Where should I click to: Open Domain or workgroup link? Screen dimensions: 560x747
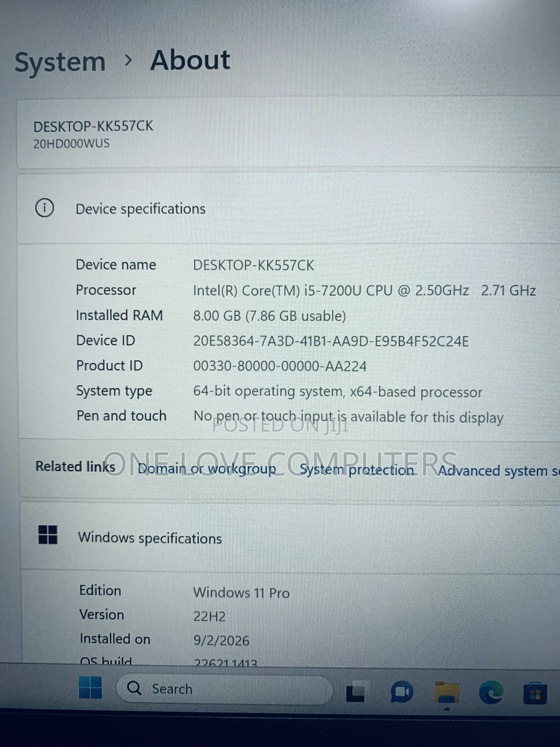[207, 469]
